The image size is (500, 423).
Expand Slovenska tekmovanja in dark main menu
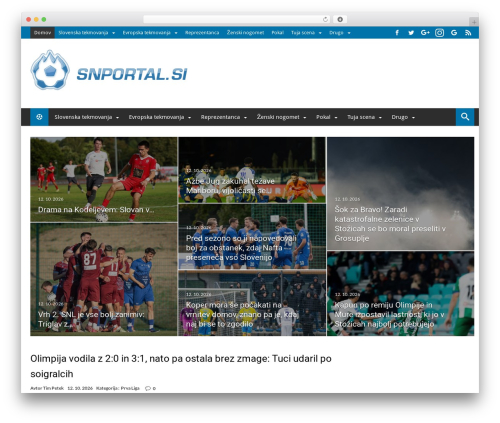point(87,117)
